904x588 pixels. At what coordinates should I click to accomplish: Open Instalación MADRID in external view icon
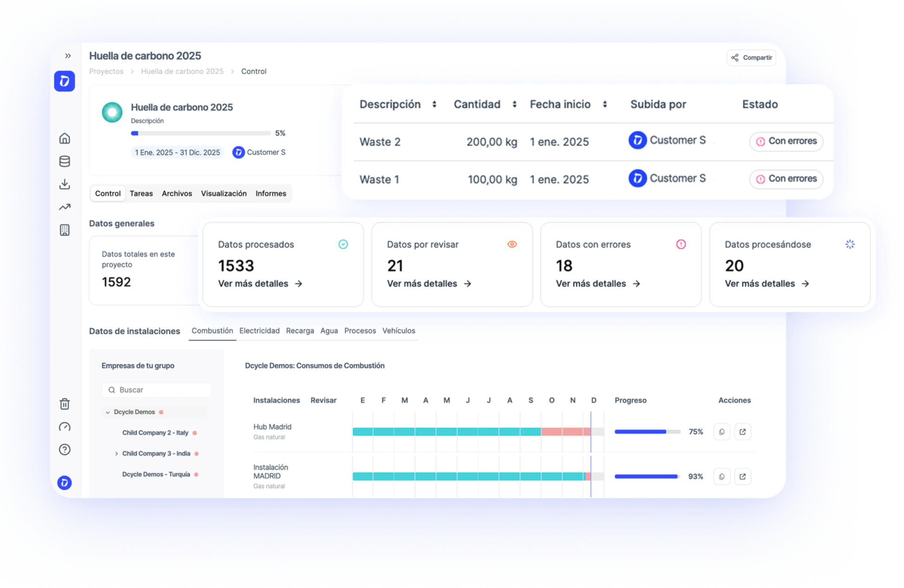point(742,476)
